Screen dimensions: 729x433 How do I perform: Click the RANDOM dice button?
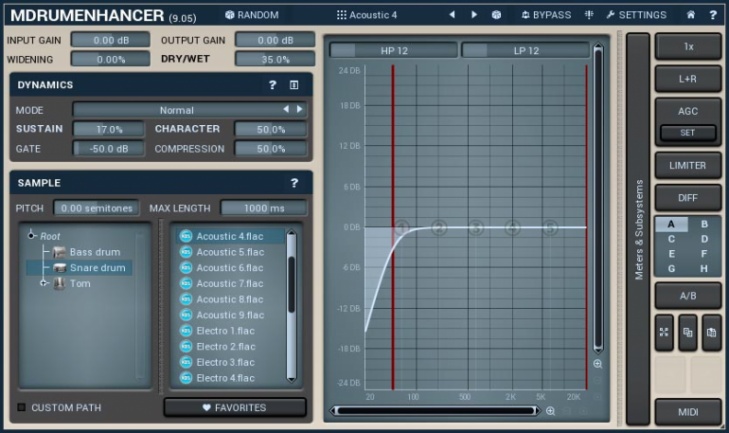coord(252,15)
